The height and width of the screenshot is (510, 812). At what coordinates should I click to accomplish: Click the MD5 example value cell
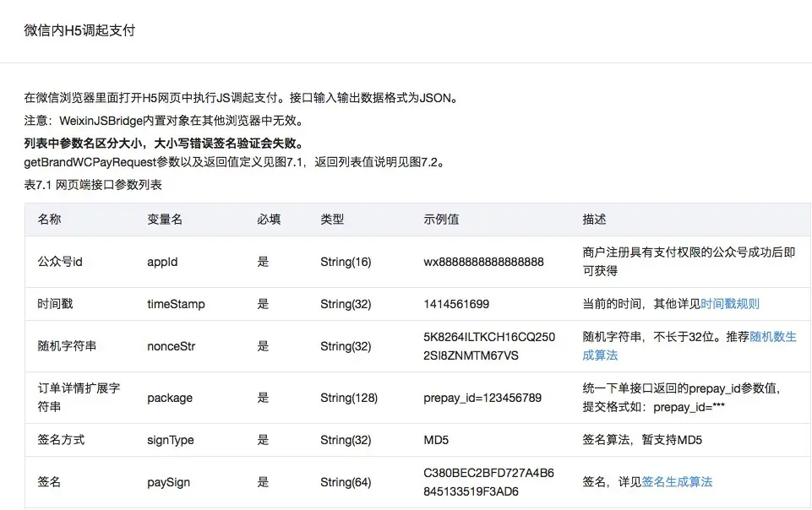436,440
